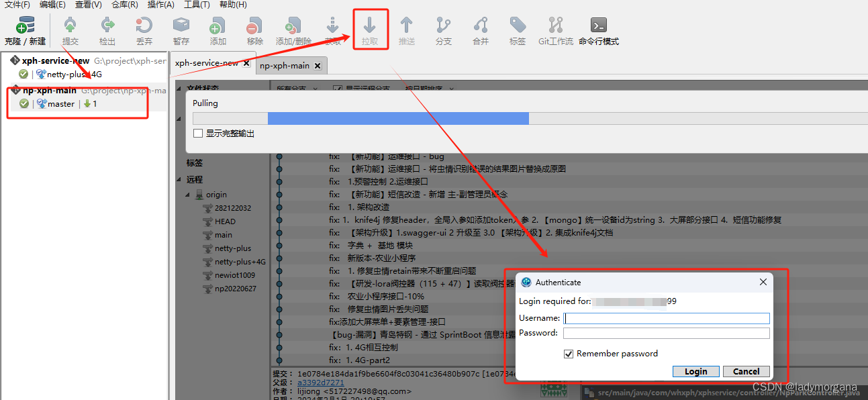Click the Password input field
Viewport: 868px width, 400px height.
click(x=666, y=333)
